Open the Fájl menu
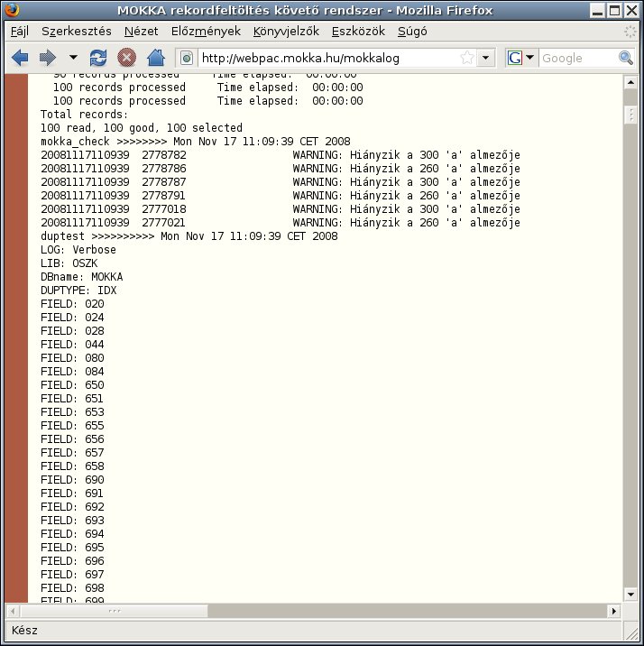Screen dimensions: 644x646 (x=19, y=31)
